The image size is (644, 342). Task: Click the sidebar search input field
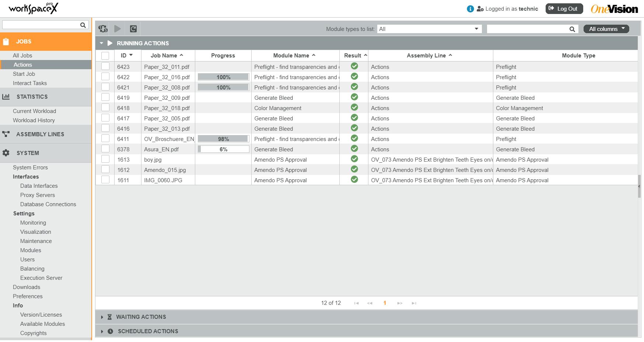(x=41, y=25)
